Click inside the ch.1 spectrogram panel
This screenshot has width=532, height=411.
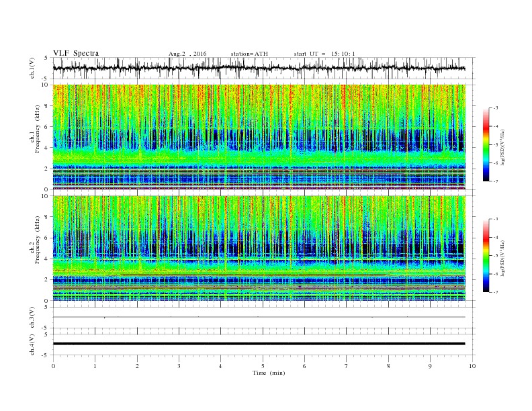[x=259, y=137]
